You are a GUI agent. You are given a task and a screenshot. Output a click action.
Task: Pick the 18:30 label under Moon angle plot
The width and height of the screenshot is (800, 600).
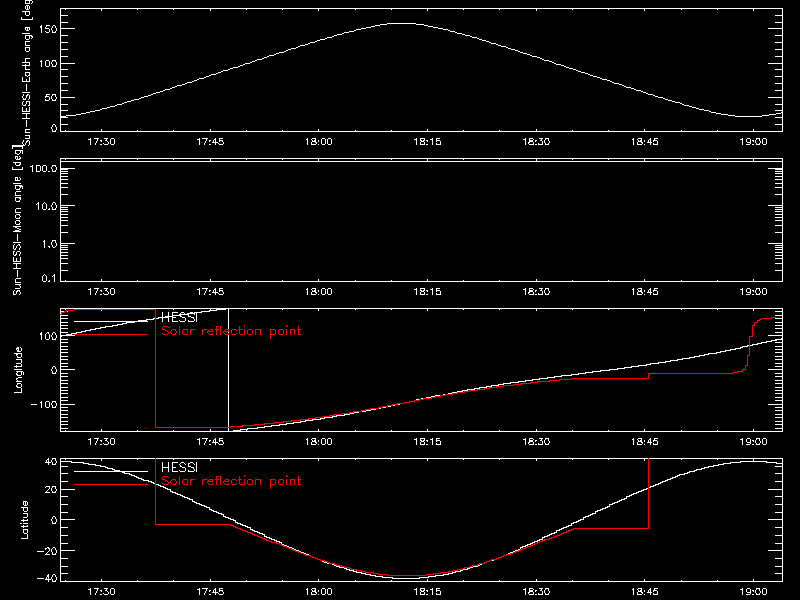[x=536, y=292]
